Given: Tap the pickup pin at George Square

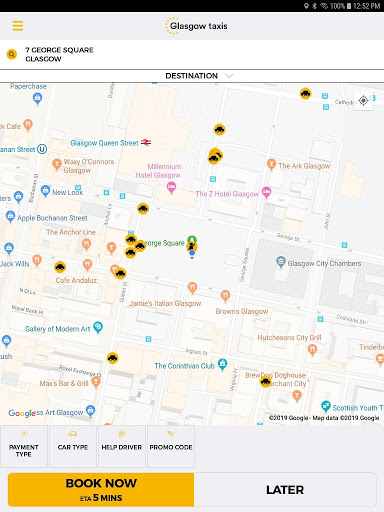Looking at the screenshot, I should point(192,247).
